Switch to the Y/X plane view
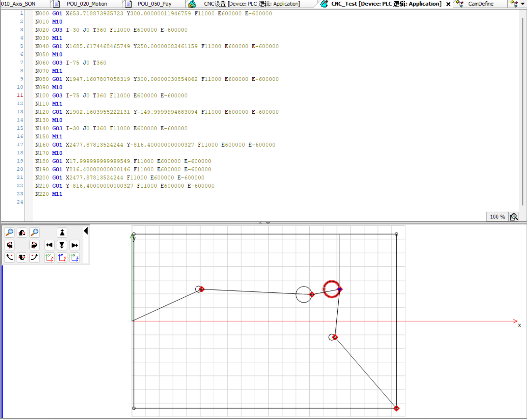Image resolution: width=527 pixels, height=420 pixels. tap(49, 257)
